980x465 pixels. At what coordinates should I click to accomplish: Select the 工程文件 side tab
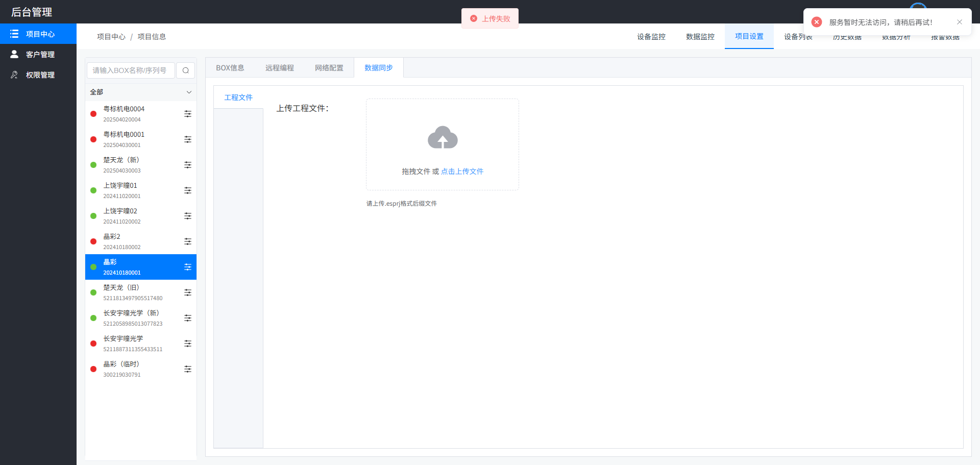click(x=238, y=97)
